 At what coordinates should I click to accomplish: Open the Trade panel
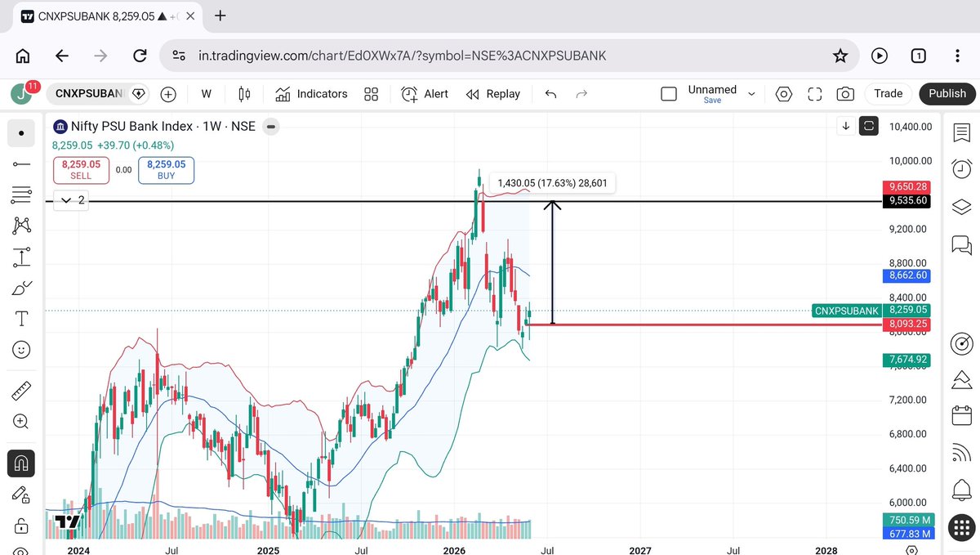point(889,94)
